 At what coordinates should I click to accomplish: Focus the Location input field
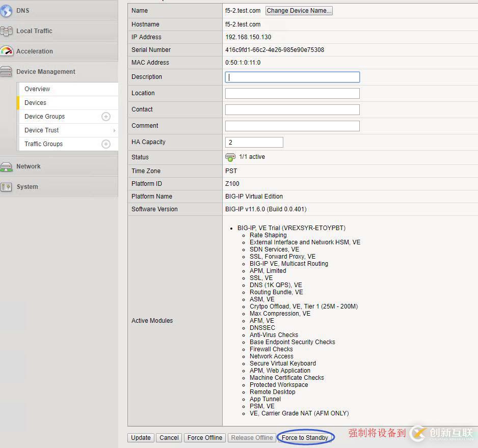coord(293,93)
